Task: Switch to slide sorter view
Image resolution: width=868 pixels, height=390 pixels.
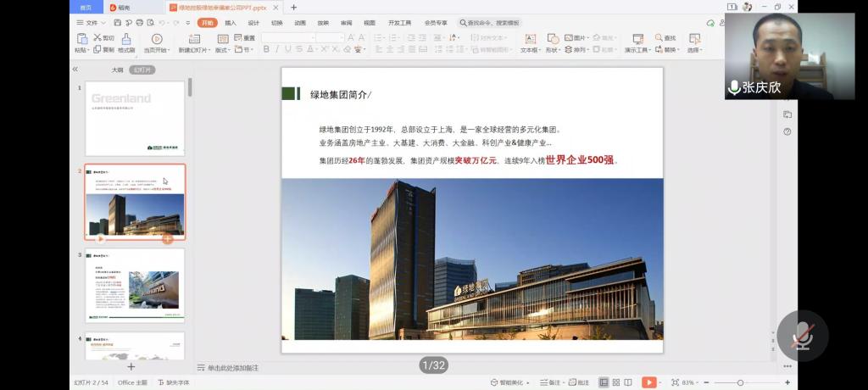Action: click(x=618, y=382)
